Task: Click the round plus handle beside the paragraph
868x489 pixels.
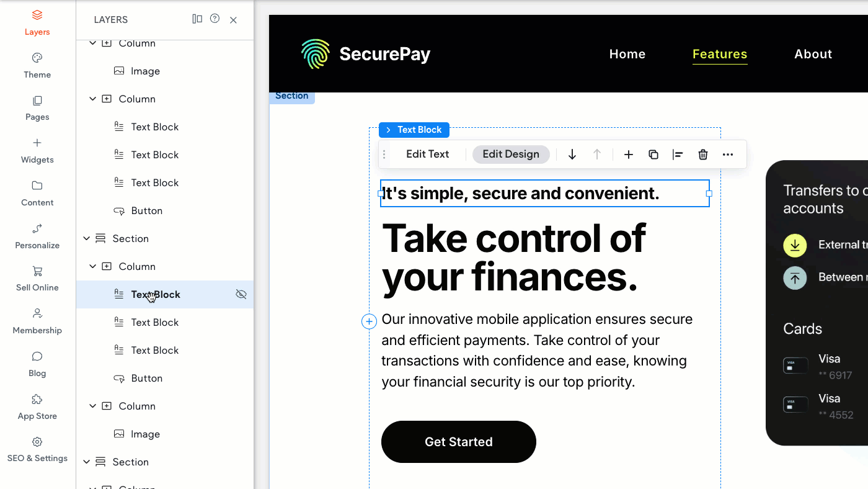Action: pos(369,321)
